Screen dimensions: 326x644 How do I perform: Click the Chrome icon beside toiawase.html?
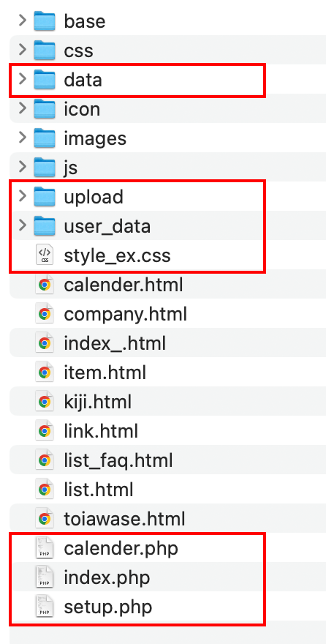(x=45, y=519)
